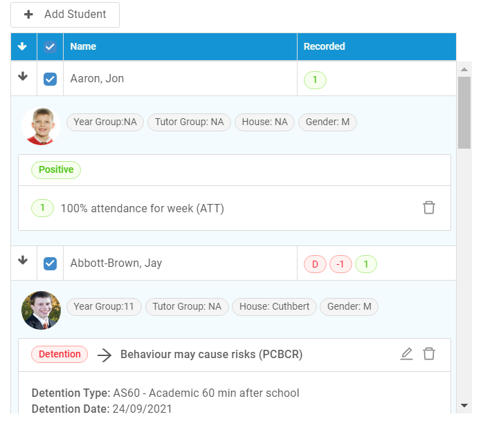
Task: Click the House: NA chip
Action: click(264, 122)
